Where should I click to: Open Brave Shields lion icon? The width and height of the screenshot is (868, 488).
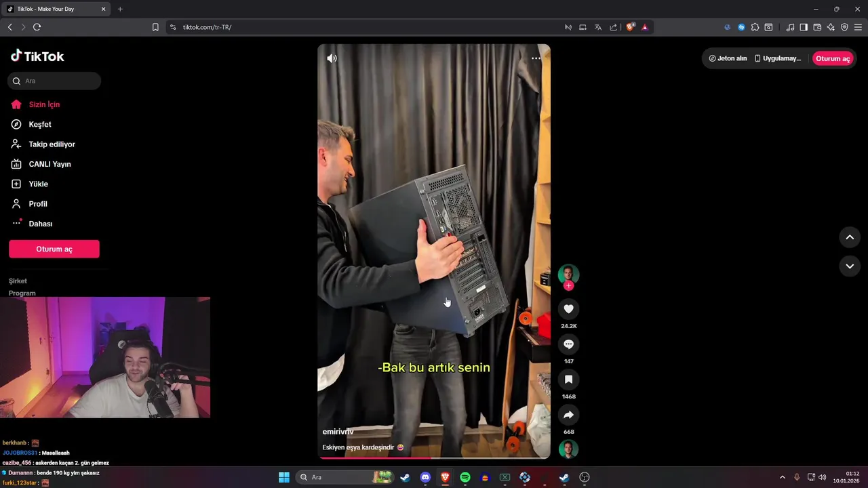[631, 27]
